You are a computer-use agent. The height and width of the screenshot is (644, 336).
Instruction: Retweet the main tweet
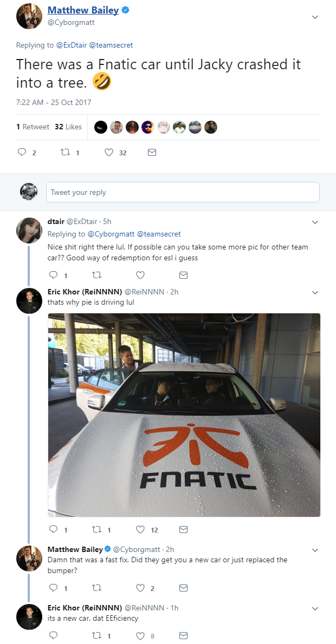point(65,152)
